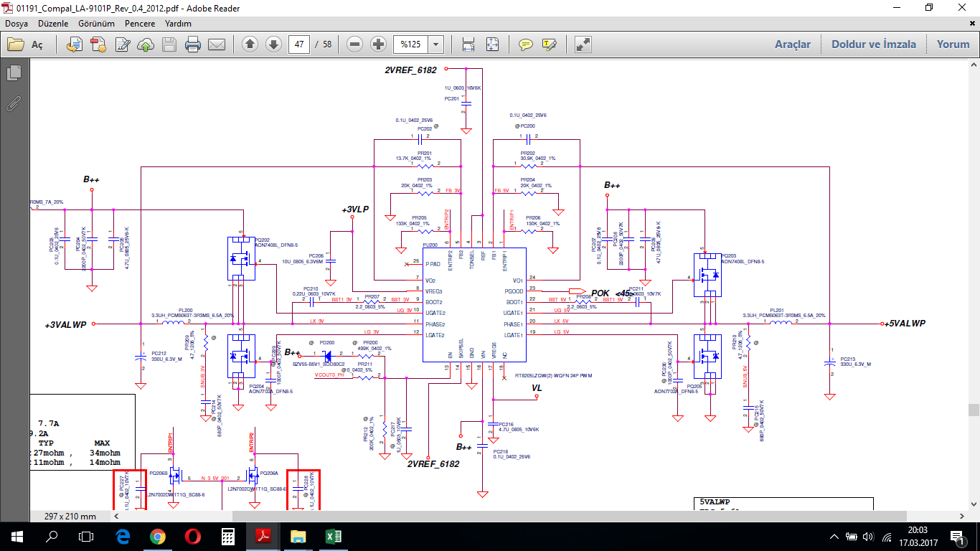Add a sticky note comment
Screen dimensions: 980x551
[x=526, y=44]
